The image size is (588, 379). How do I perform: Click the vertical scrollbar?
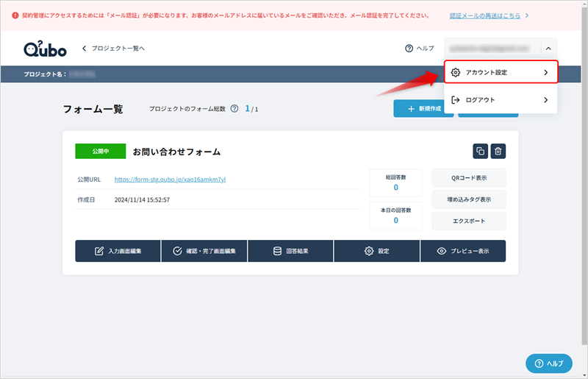click(x=584, y=177)
